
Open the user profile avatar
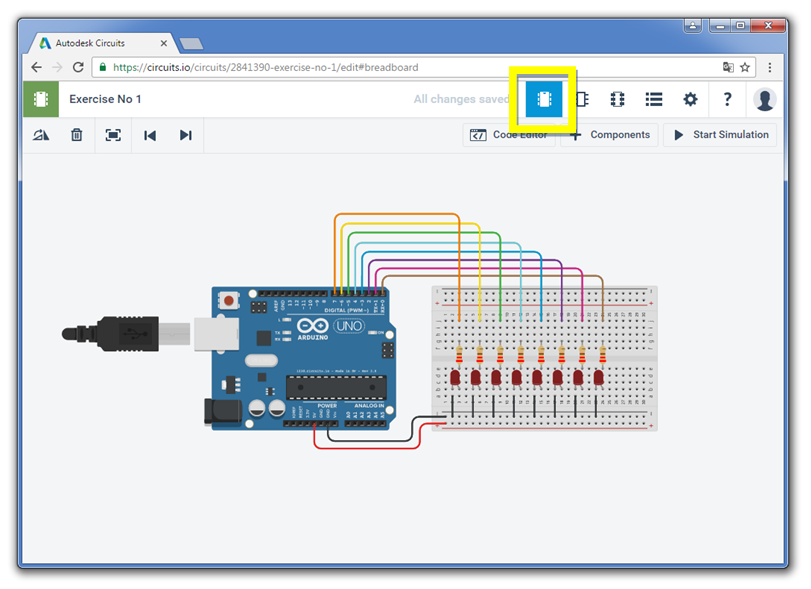click(x=764, y=99)
